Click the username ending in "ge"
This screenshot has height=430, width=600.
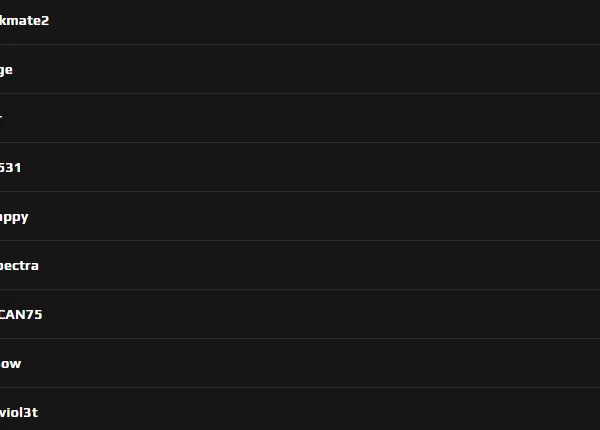tap(6, 70)
